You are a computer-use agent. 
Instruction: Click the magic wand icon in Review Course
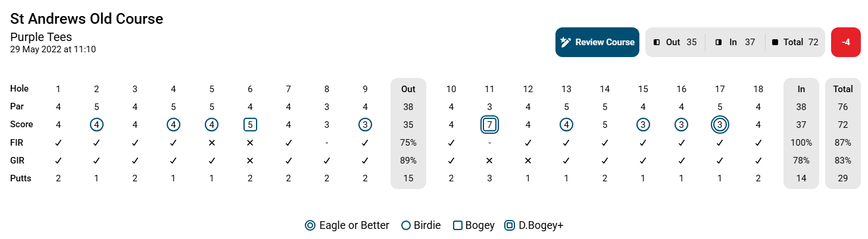tap(566, 42)
